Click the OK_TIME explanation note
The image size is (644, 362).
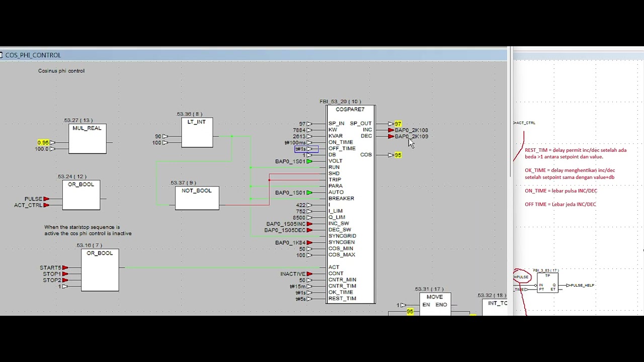[570, 173]
